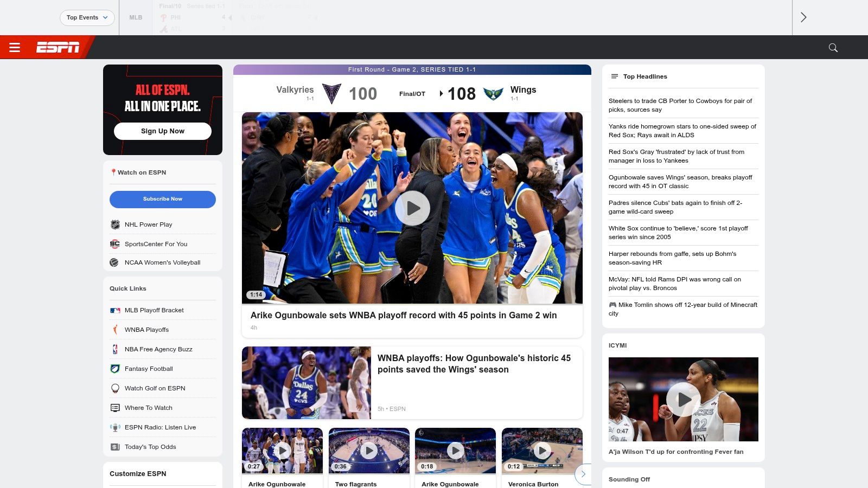Show next video clips with carousel arrow
Image resolution: width=868 pixels, height=488 pixels.
coord(583,474)
